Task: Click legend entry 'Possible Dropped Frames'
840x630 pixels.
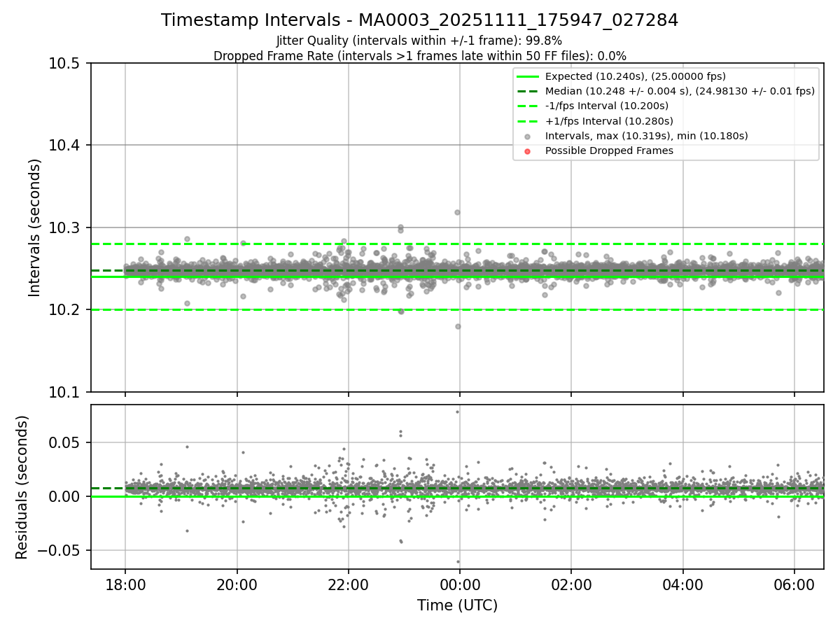Action: click(609, 150)
